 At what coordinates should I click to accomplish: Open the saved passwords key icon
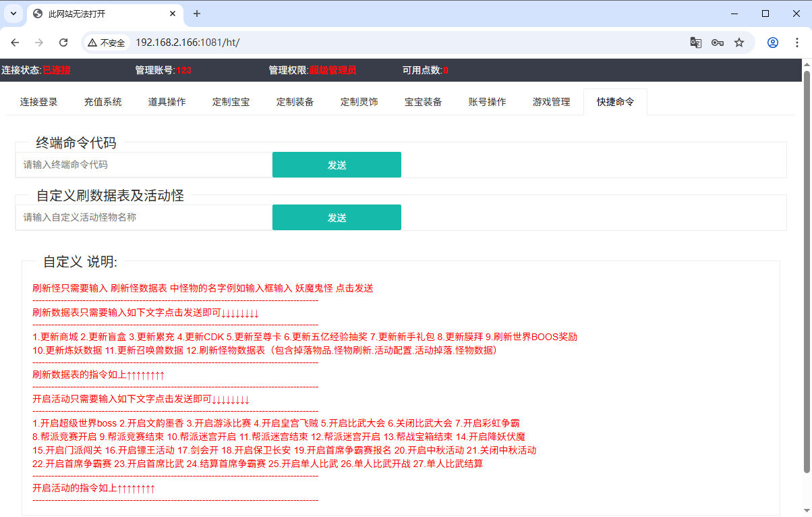718,43
